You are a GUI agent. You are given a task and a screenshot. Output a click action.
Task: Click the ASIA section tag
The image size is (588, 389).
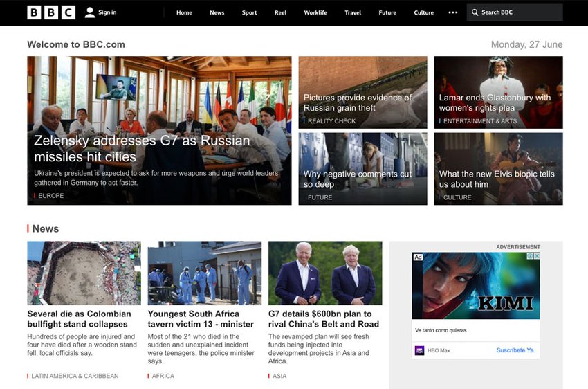pos(279,376)
